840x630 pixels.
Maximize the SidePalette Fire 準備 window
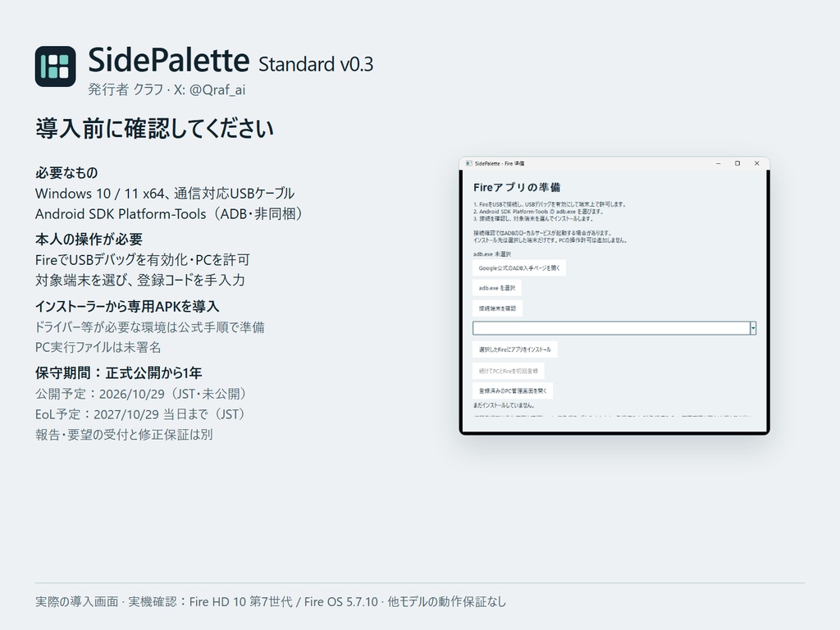pyautogui.click(x=737, y=163)
